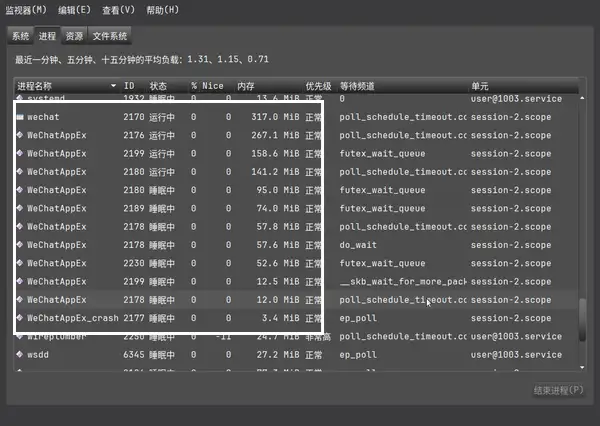
Task: Switch to the 文件系统 tab
Action: (109, 36)
